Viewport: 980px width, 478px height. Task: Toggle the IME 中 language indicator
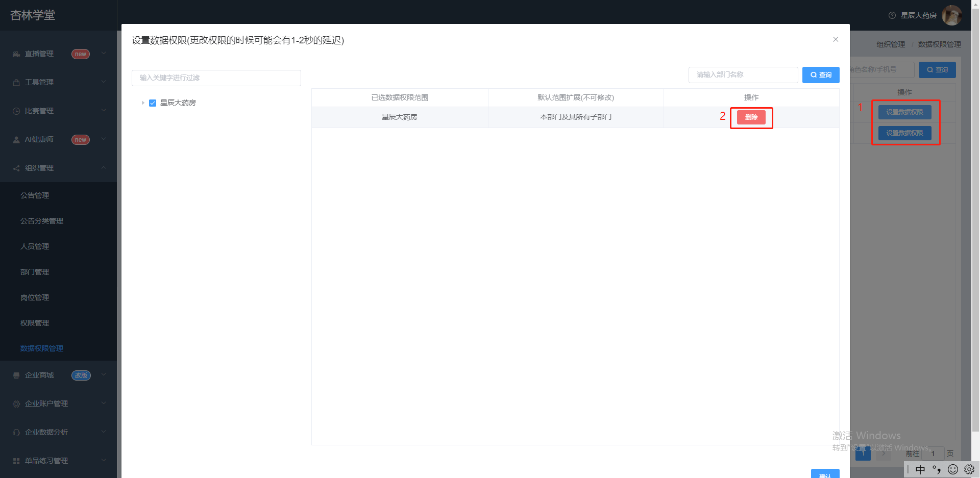[x=920, y=469]
